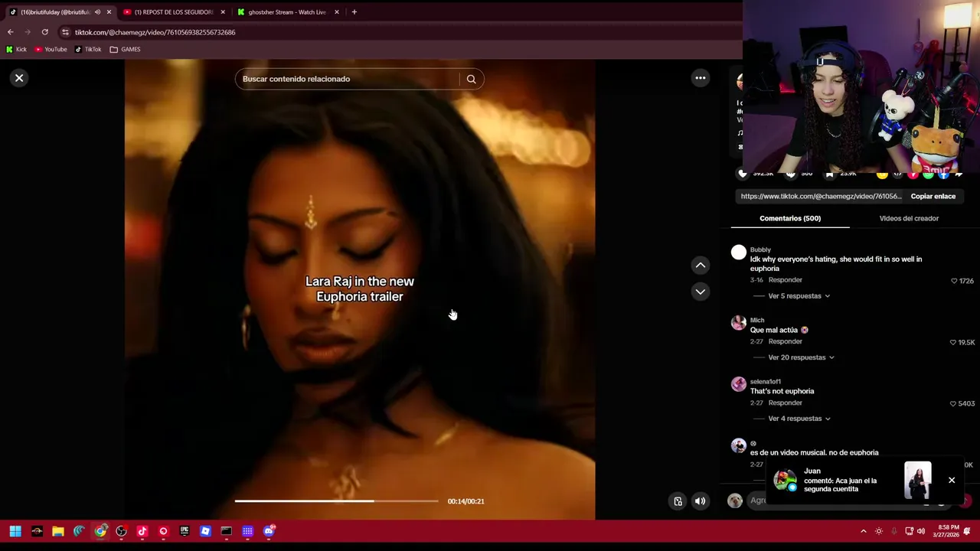The width and height of the screenshot is (980, 551).
Task: Like selena1of1's comment with heart 5403
Action: point(953,403)
